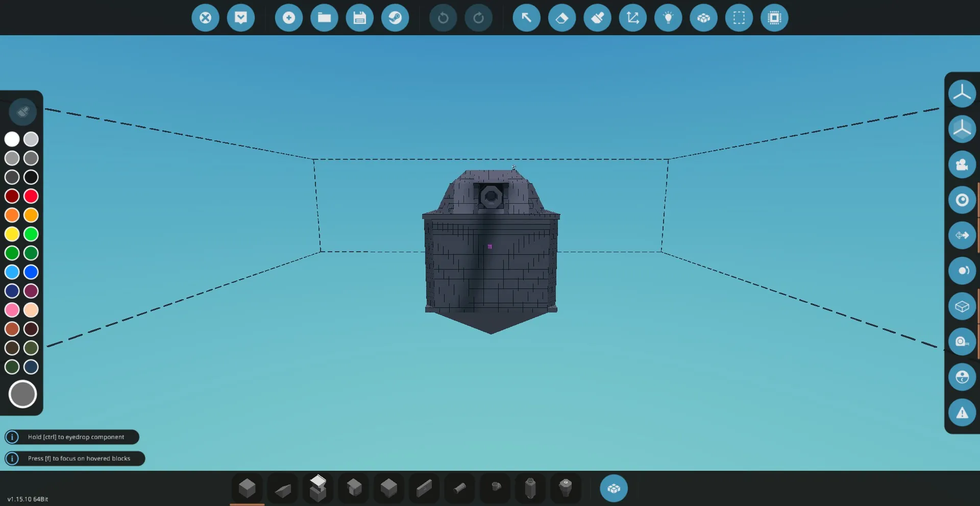Select the pipe component in hotbar
980x506 pixels.
[459, 488]
